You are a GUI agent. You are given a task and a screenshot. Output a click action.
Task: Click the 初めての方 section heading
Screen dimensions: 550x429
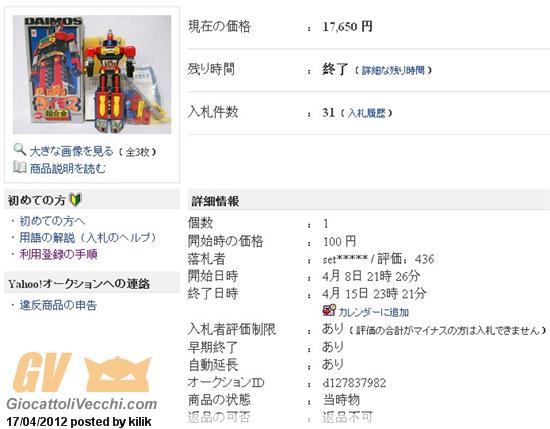36,200
